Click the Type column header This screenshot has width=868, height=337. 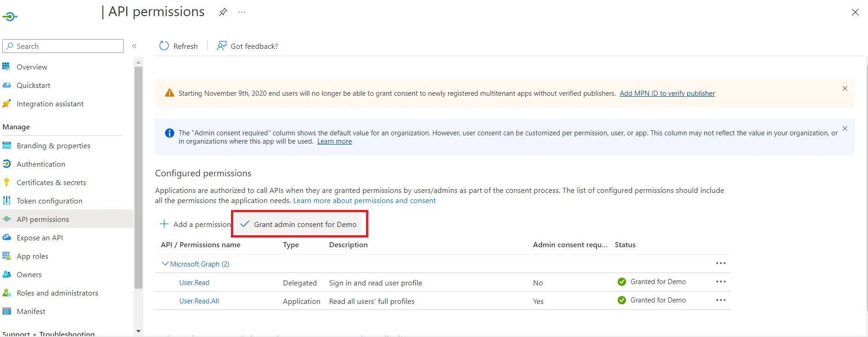click(x=291, y=245)
